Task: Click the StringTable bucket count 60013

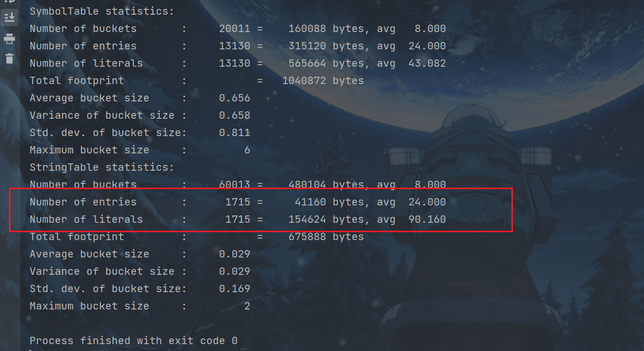Action: pos(235,184)
